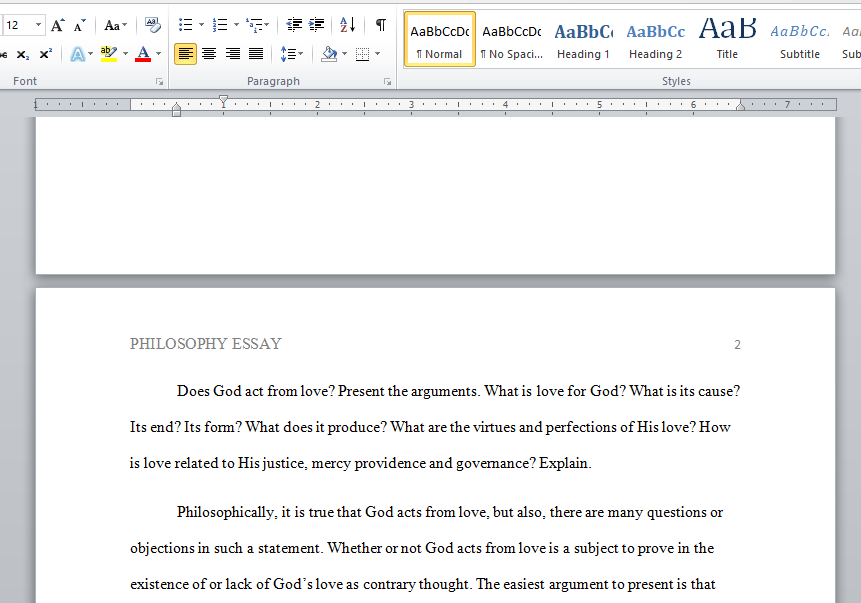Click the text "Does God act from love?"
The image size is (861, 603).
pos(256,391)
